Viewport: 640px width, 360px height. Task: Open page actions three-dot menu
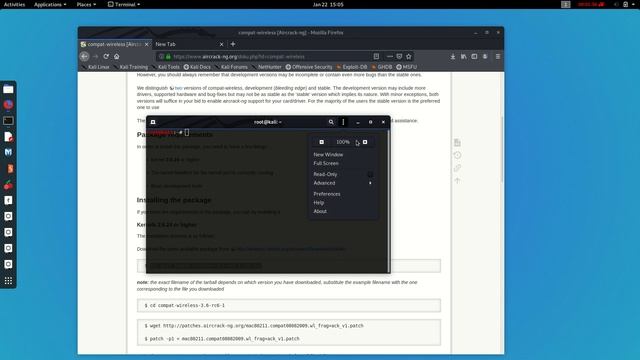coord(390,56)
